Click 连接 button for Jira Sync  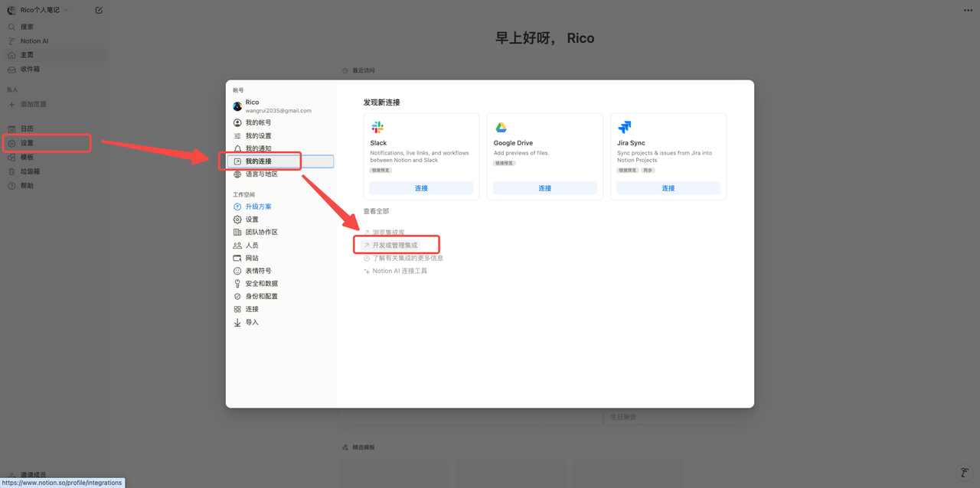[668, 188]
